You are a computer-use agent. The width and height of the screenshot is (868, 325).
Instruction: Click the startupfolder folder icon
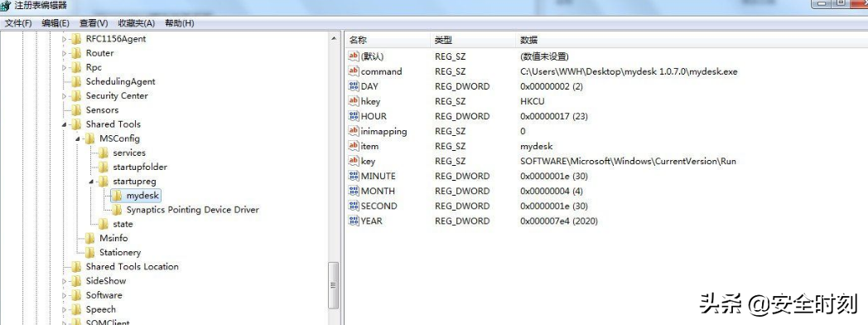(x=103, y=167)
